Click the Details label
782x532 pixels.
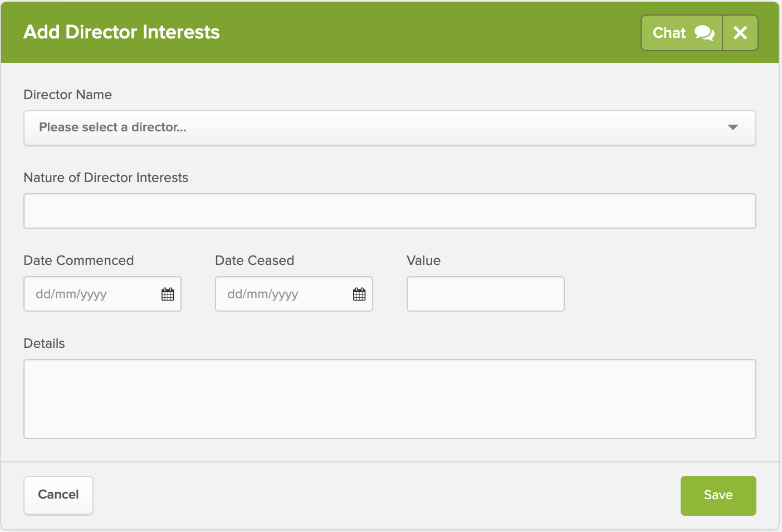coord(45,343)
